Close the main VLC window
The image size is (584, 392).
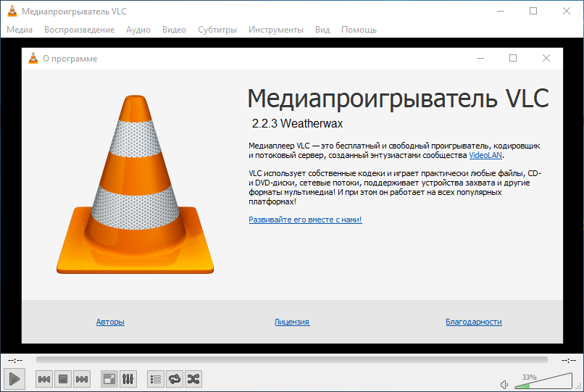[x=567, y=11]
